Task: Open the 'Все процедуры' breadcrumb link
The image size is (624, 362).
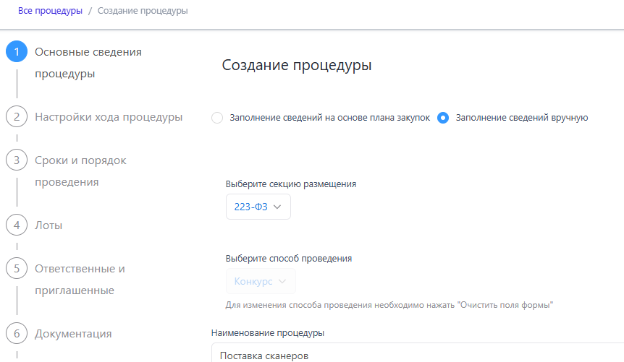Action: pyautogui.click(x=50, y=11)
